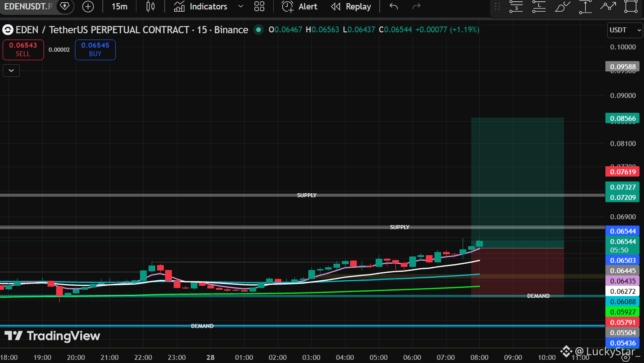This screenshot has height=363, width=644.
Task: Open the candlestick chart style menu
Action: tap(151, 6)
